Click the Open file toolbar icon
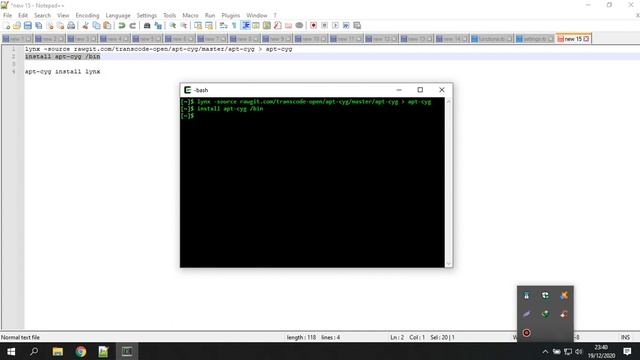 (17, 26)
